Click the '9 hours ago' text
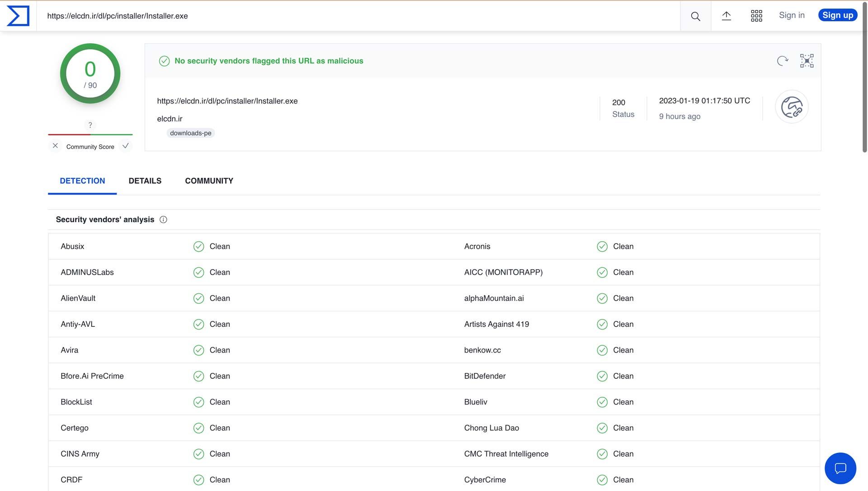868x491 pixels. pos(679,116)
